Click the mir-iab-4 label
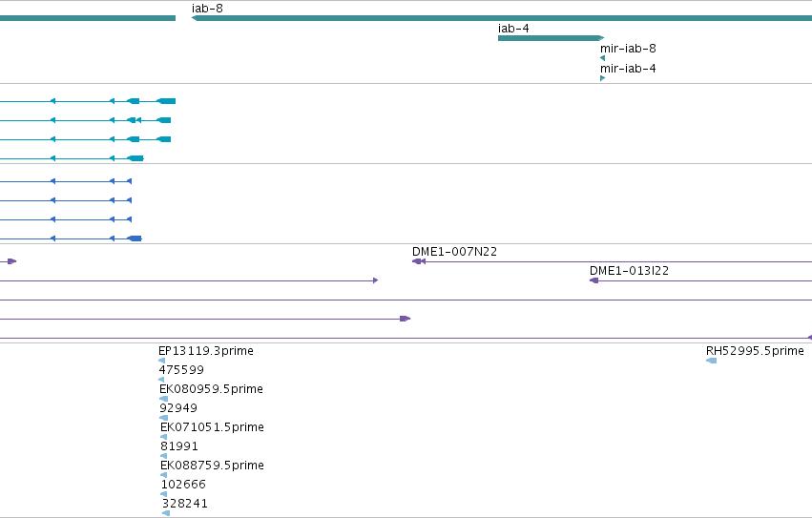Image resolution: width=812 pixels, height=518 pixels. tap(628, 69)
